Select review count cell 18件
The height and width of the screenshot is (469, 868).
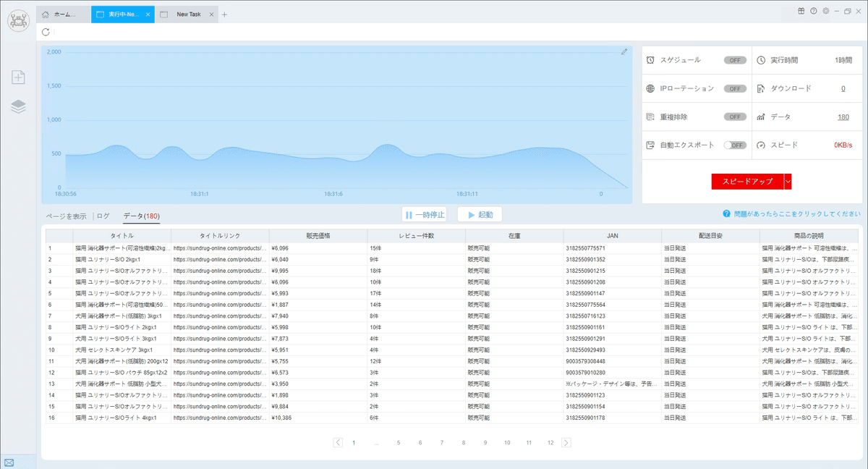[x=416, y=271]
